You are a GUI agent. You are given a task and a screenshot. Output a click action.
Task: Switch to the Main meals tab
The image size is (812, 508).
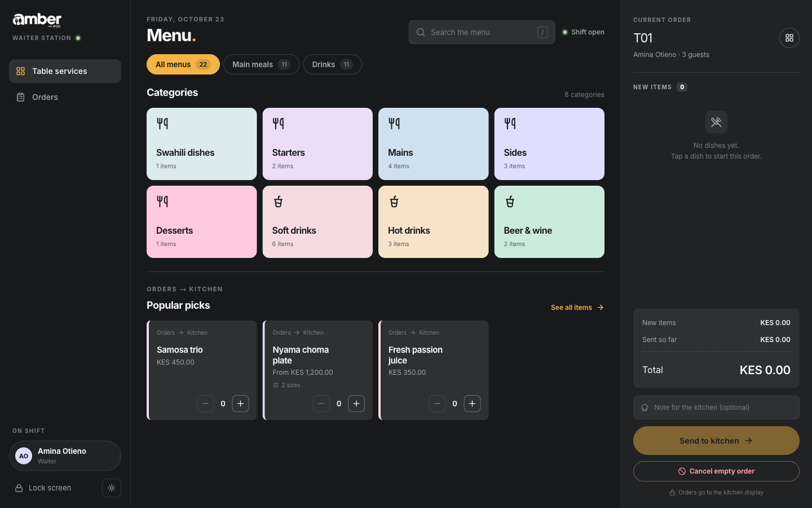pyautogui.click(x=261, y=64)
